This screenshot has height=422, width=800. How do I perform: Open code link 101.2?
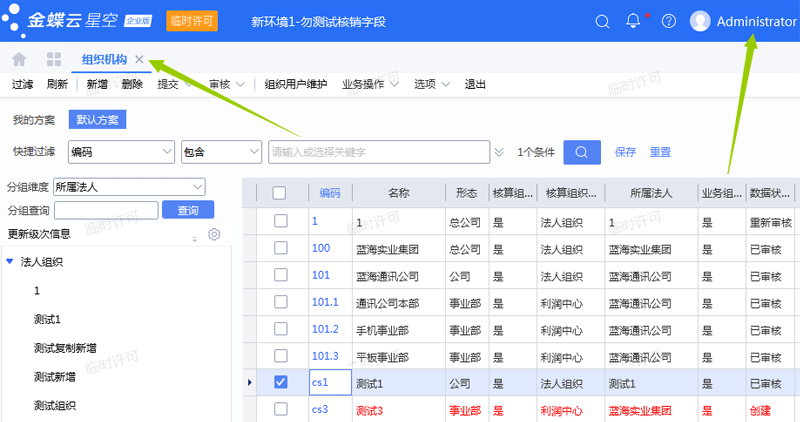[x=325, y=329]
